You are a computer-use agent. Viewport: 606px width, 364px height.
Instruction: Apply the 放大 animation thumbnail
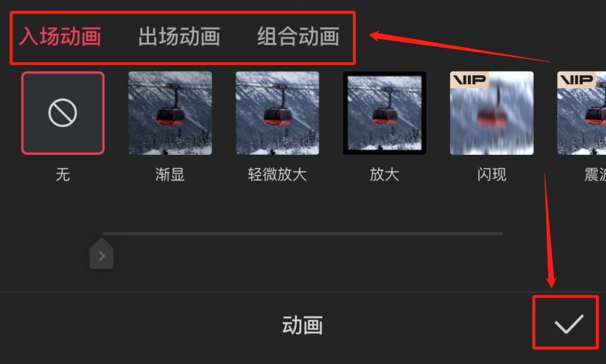[384, 113]
